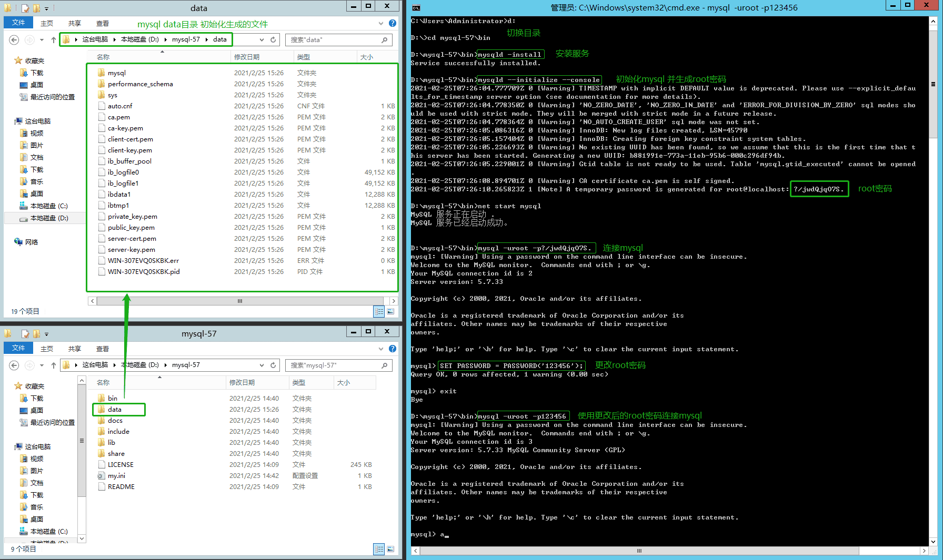Click 这台电脑 breadcrumb in data window
943x560 pixels.
click(95, 39)
